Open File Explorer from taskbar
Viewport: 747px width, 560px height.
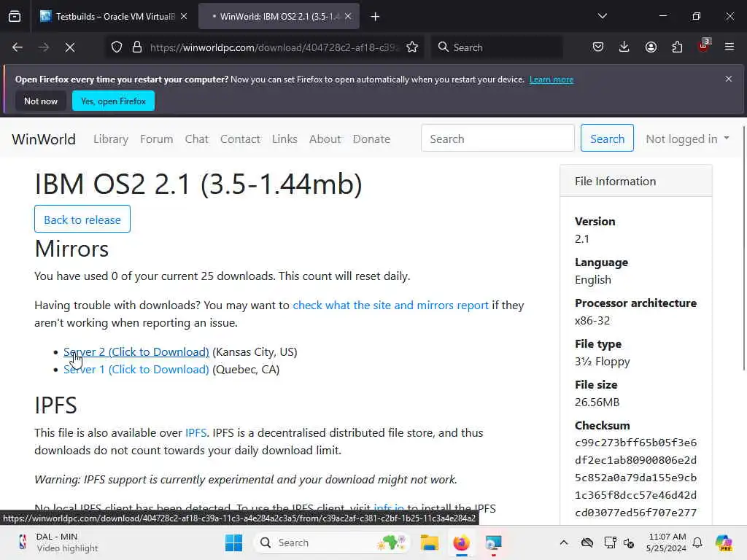[429, 542]
